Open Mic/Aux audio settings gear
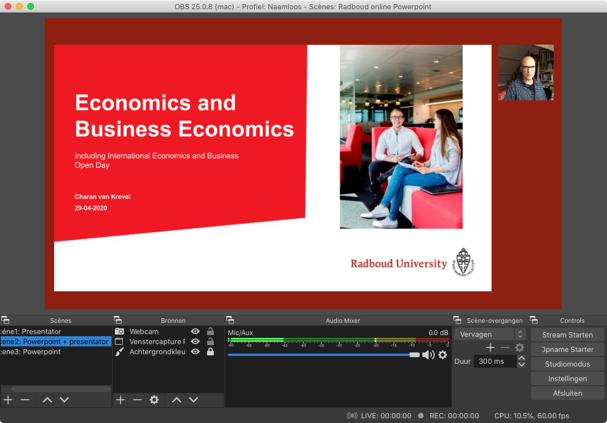 click(x=443, y=355)
